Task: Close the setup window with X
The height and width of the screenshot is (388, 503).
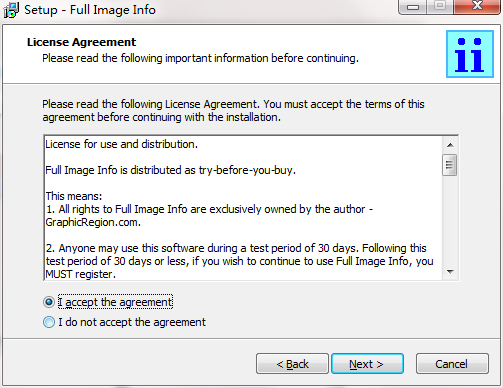Action: pos(477,7)
